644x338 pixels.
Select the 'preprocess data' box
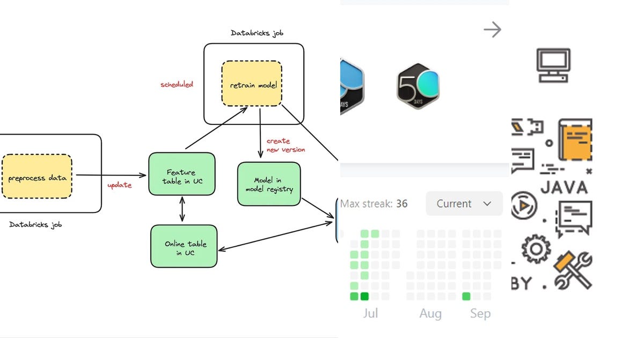tap(37, 177)
